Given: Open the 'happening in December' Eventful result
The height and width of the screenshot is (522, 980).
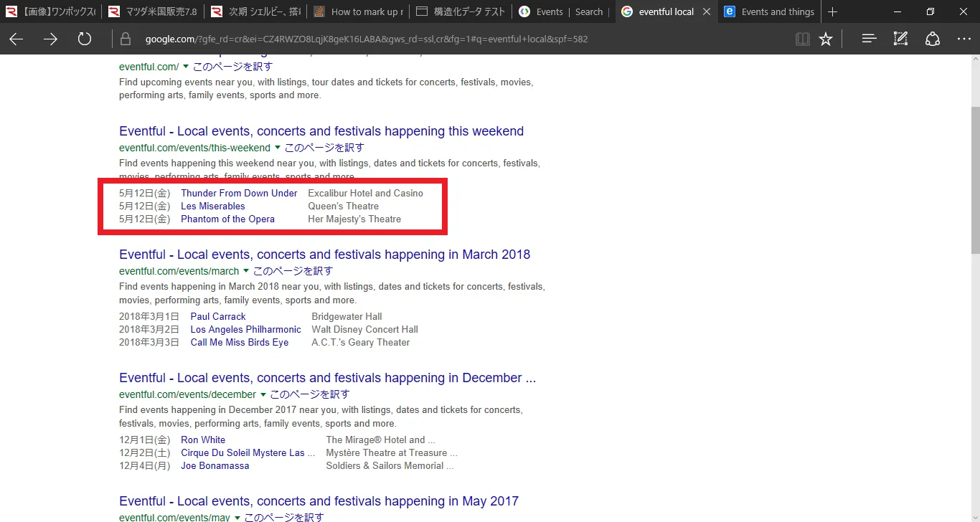Looking at the screenshot, I should tap(327, 378).
